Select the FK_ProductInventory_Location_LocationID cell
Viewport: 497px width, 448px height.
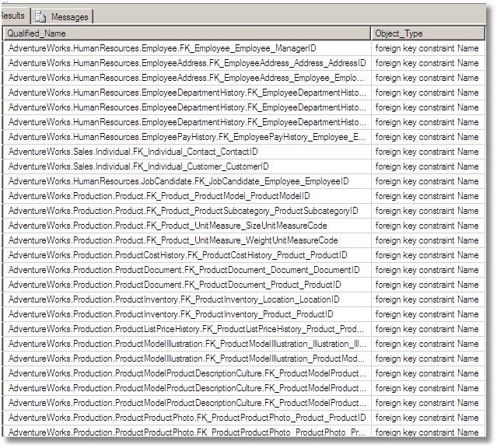click(187, 299)
